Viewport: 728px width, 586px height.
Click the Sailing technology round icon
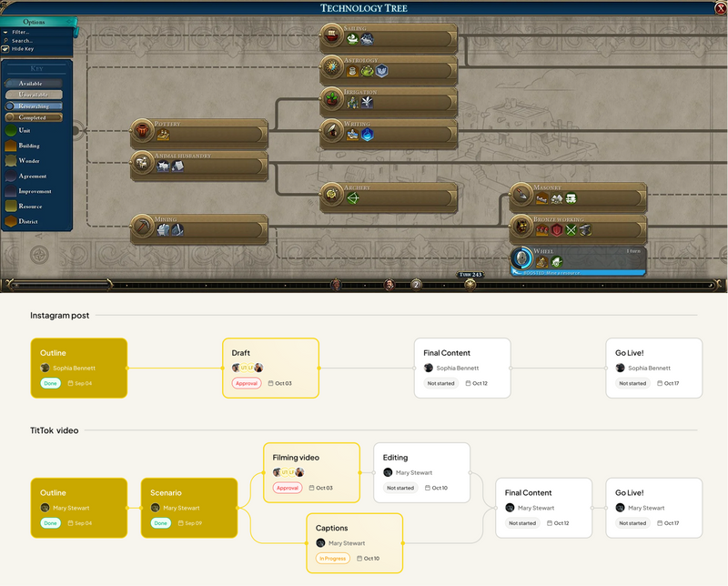[x=331, y=35]
